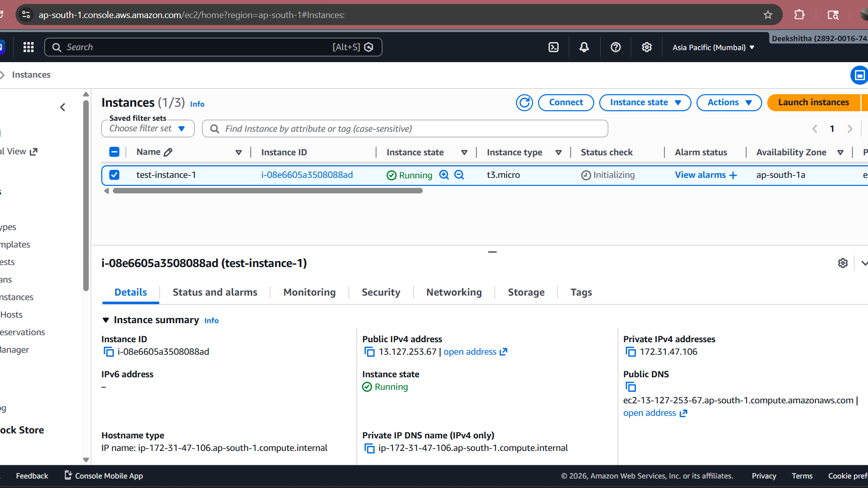Open the services grid menu icon

coord(29,47)
